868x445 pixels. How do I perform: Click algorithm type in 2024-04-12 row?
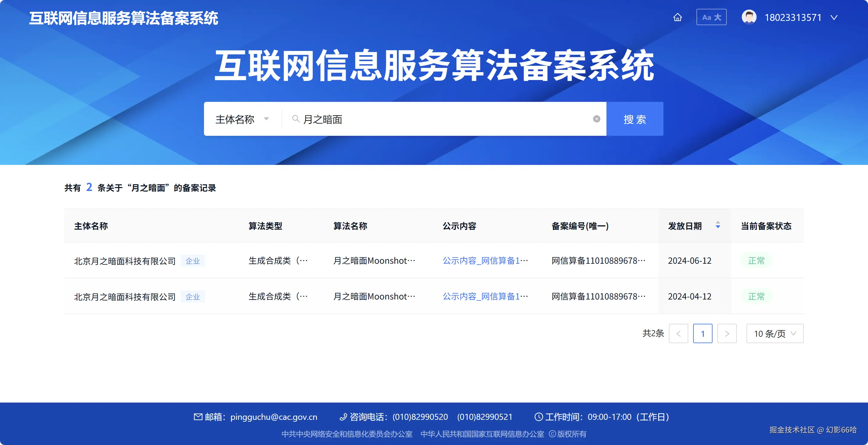coord(278,296)
